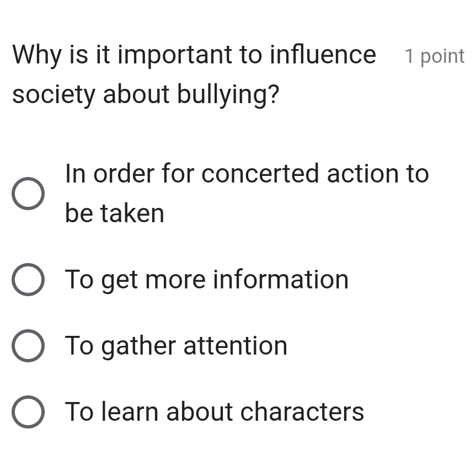Click the word 'characters' in fourth option

tap(302, 412)
